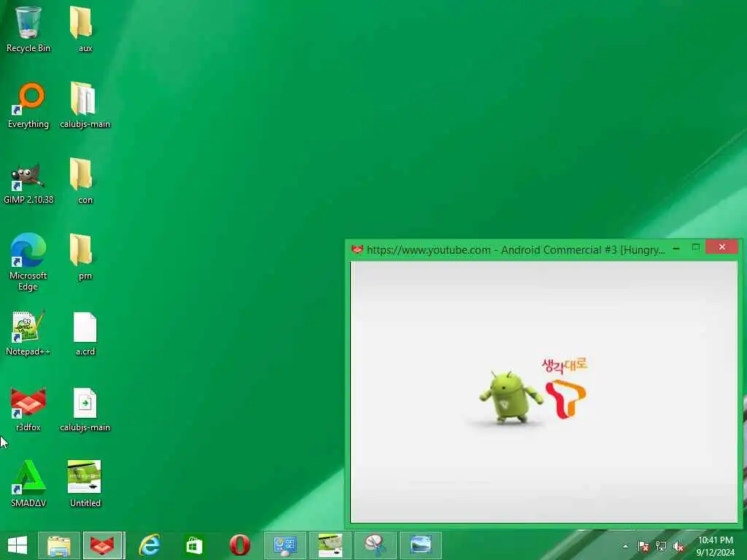This screenshot has height=560, width=747.
Task: Open the Snipping Tool taskbar button
Action: [375, 545]
